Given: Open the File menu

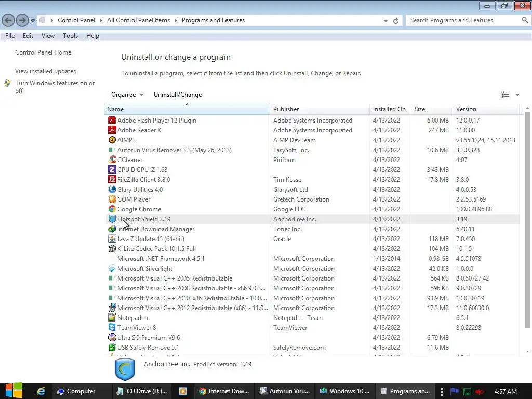Looking at the screenshot, I should point(10,36).
